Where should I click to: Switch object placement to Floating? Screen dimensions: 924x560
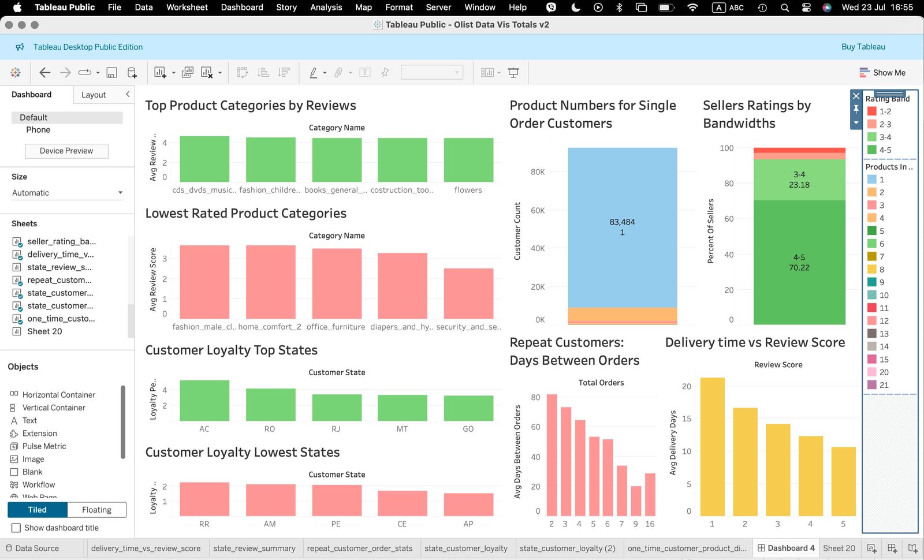click(96, 510)
